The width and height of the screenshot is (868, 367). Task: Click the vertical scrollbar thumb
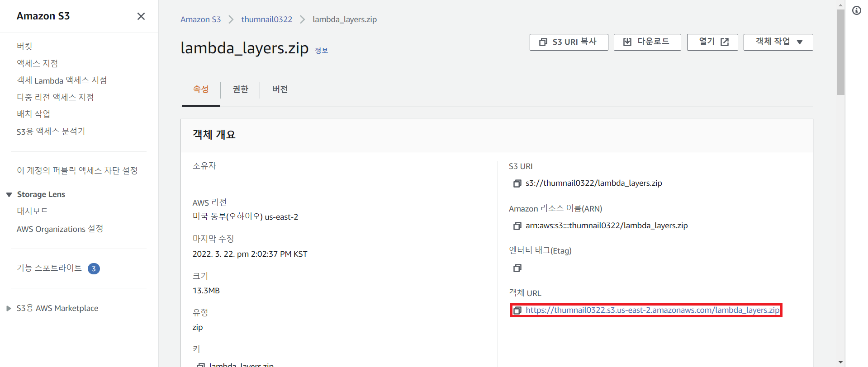click(x=840, y=52)
